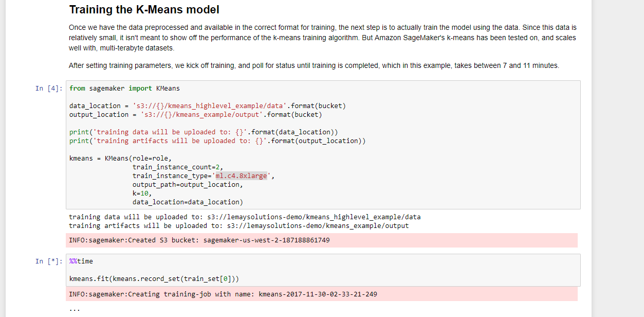644x317 pixels.
Task: Click the k=10 argument line
Action: point(142,193)
